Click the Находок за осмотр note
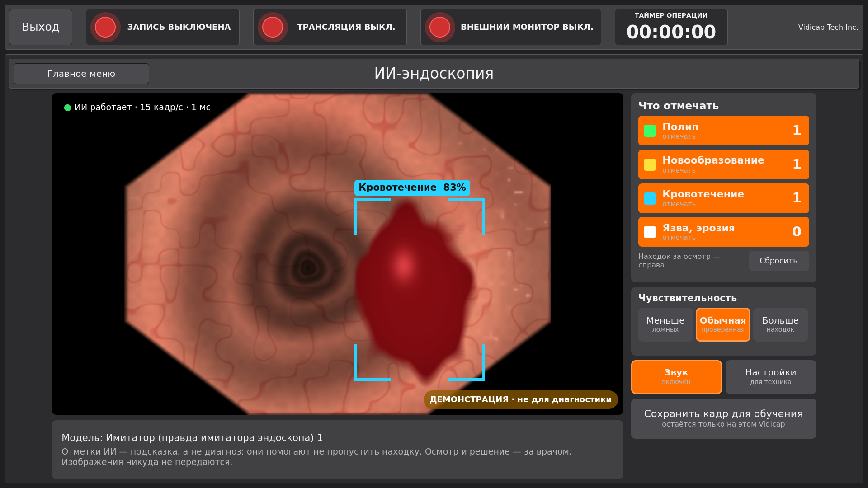The height and width of the screenshot is (488, 868). pyautogui.click(x=679, y=261)
